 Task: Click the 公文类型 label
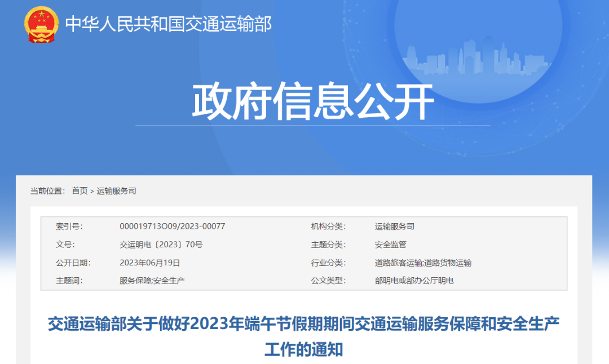328,281
